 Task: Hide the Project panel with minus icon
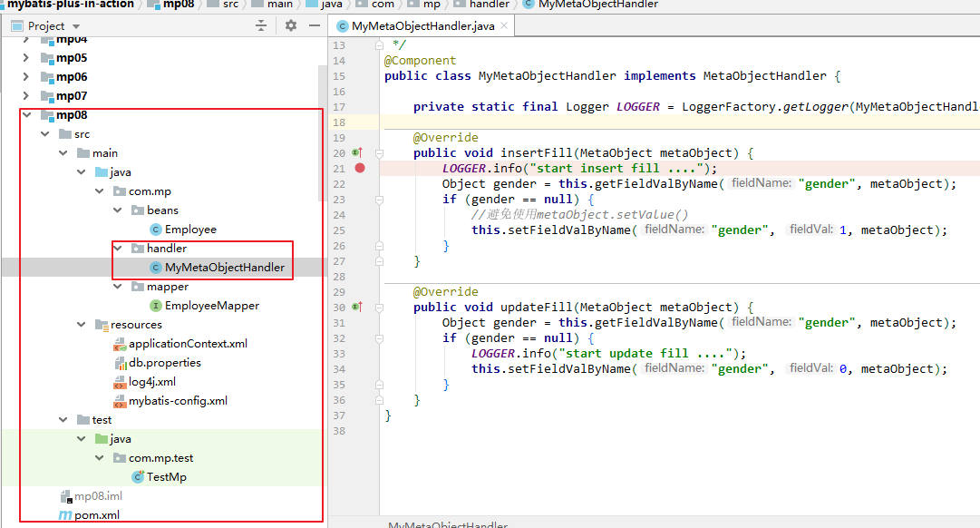tap(315, 25)
